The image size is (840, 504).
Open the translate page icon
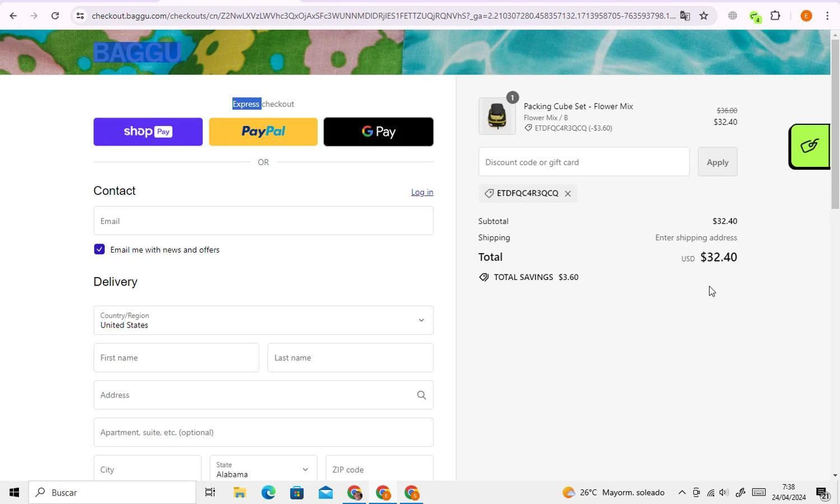685,16
